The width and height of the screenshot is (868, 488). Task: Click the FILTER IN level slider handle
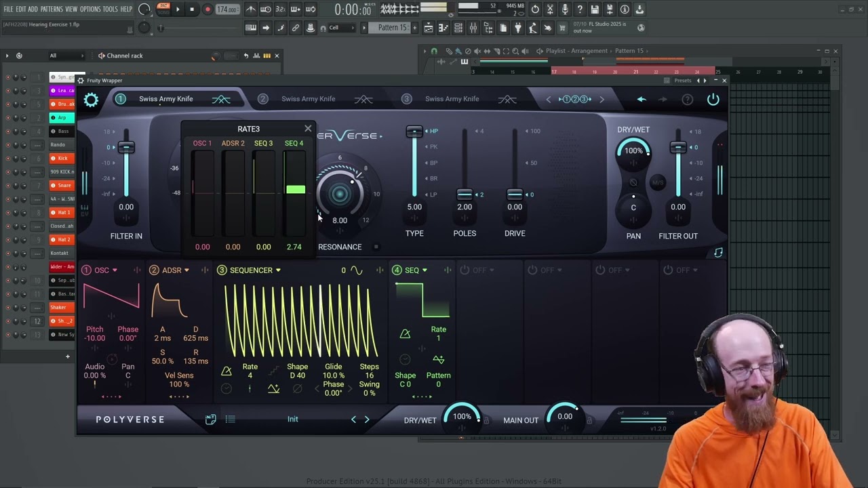coord(126,147)
